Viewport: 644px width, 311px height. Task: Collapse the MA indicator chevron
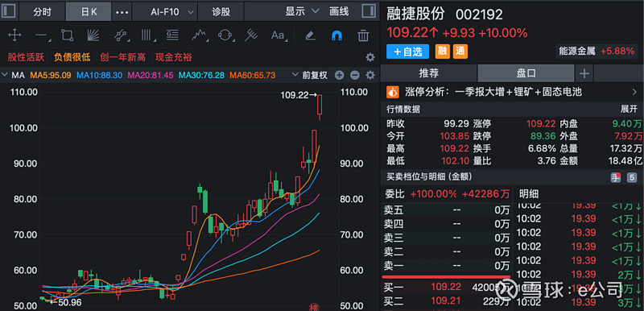[x=5, y=75]
